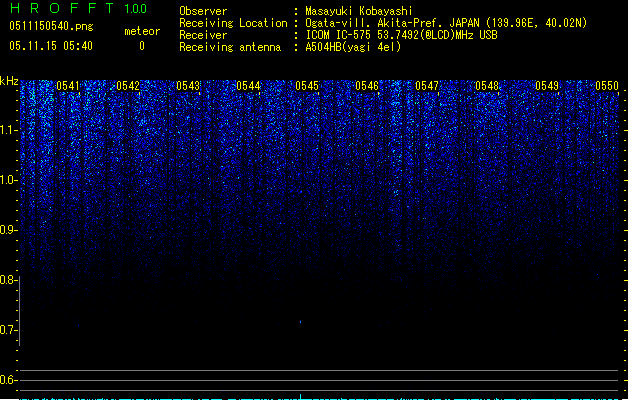Click the 1.0 kHz axis label
This screenshot has width=629, height=400.
pyautogui.click(x=9, y=180)
